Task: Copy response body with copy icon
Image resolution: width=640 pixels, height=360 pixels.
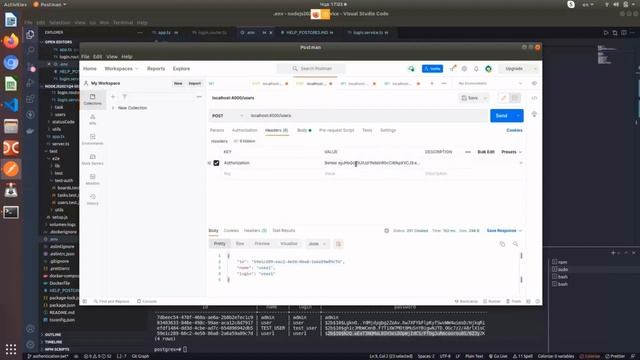Action: pos(502,244)
